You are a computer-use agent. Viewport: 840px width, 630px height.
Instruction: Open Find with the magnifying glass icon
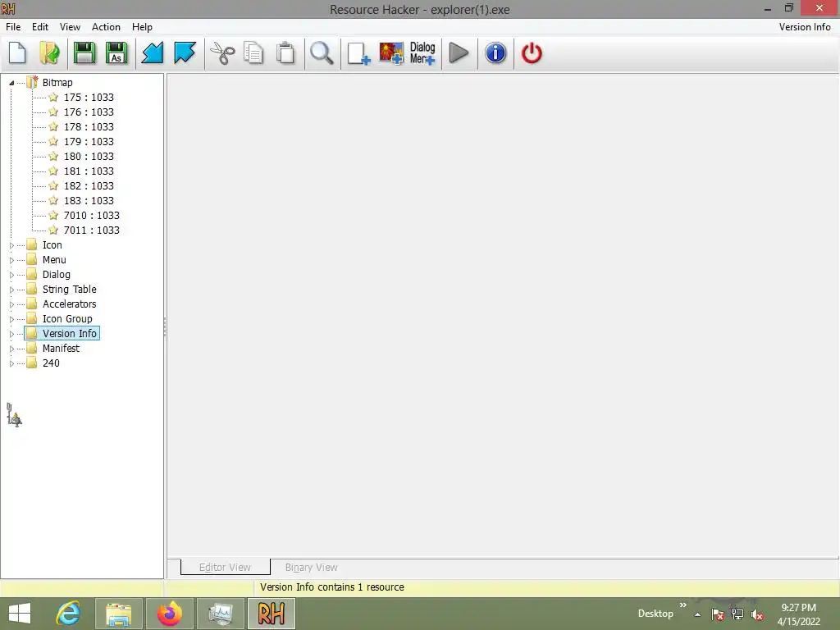(322, 53)
